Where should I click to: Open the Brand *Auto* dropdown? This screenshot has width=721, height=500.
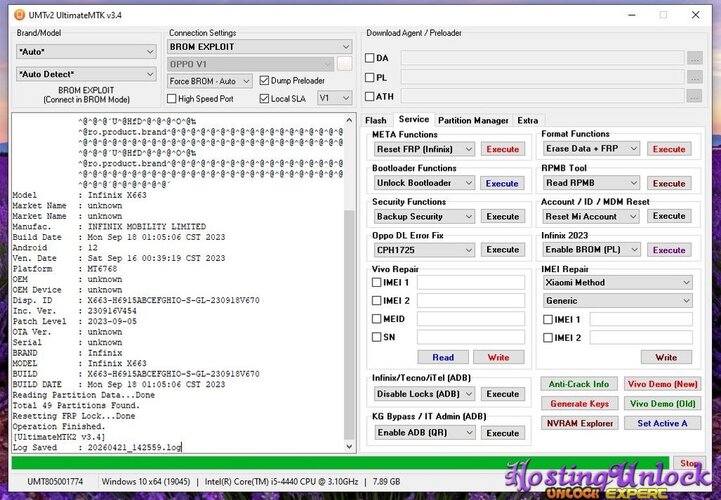86,52
